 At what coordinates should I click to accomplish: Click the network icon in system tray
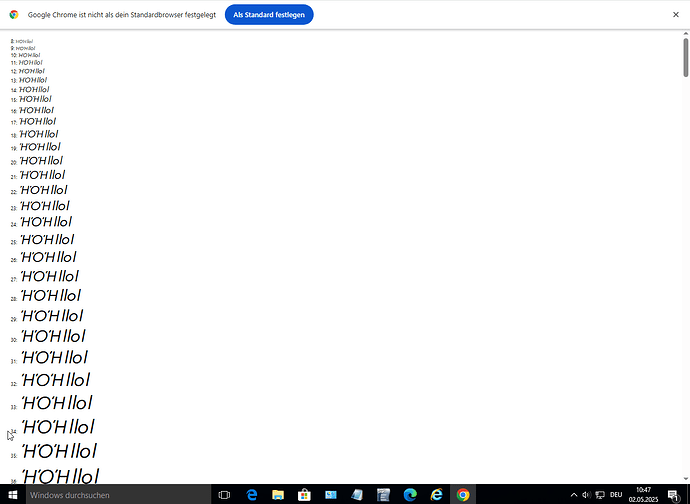pyautogui.click(x=598, y=495)
